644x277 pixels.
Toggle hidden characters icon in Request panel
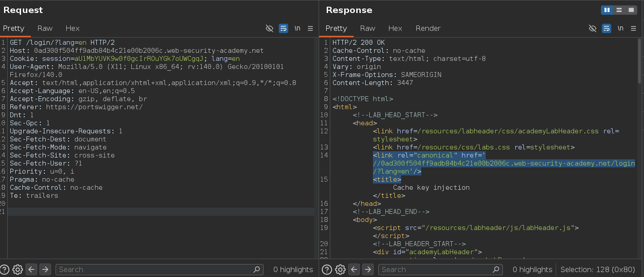[x=269, y=28]
